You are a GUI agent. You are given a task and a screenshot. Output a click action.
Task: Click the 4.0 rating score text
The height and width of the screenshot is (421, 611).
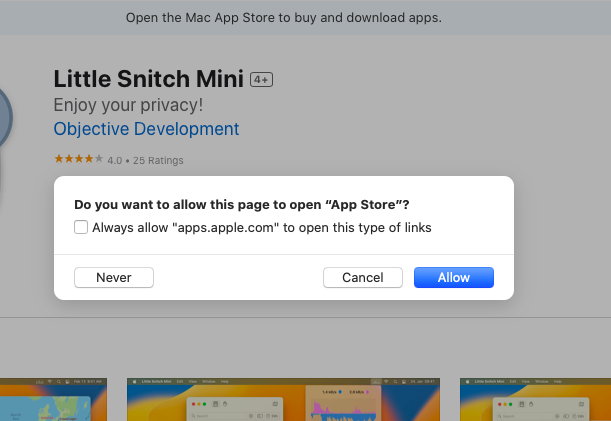pos(114,160)
